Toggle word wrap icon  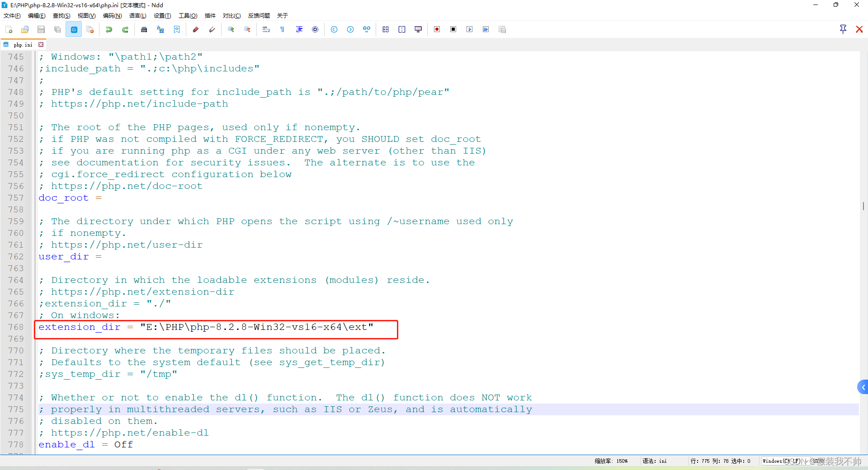tap(266, 29)
